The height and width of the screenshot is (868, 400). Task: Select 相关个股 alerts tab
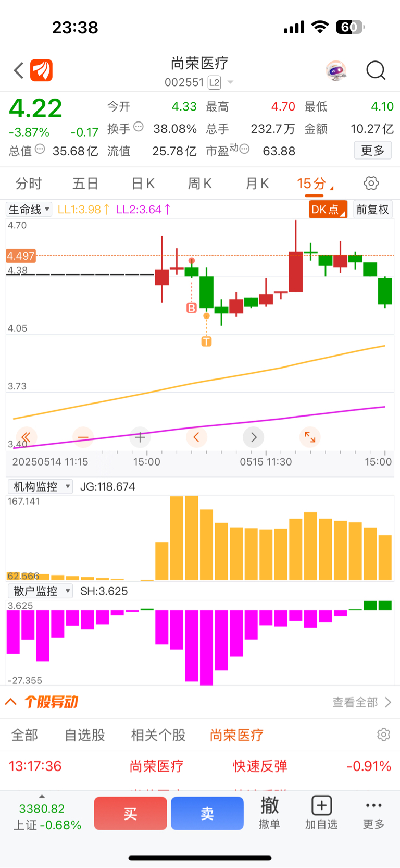point(158,735)
